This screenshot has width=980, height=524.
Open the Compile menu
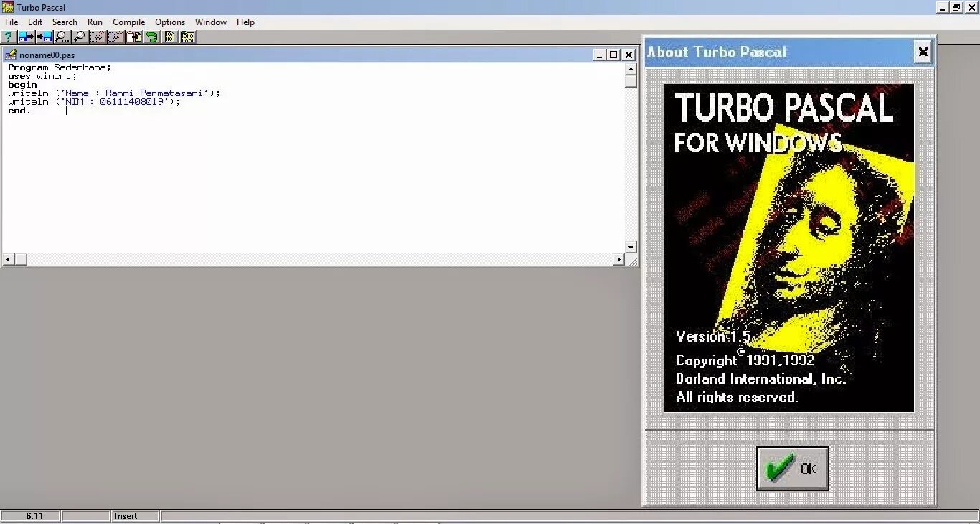coord(129,22)
